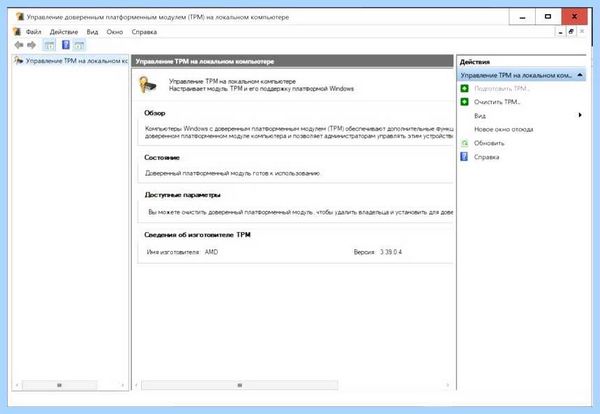Click the gray center pane title bar

click(x=292, y=61)
